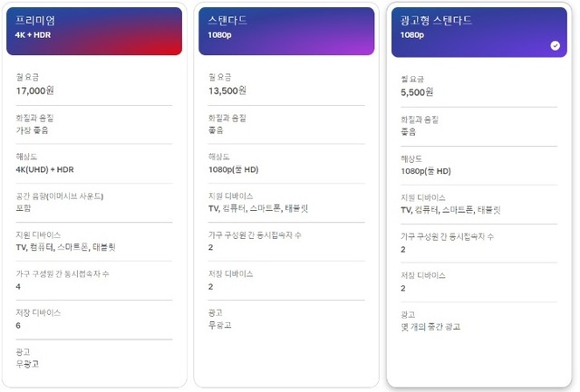Select the 광고형 스탠다드 plan title

[x=436, y=20]
